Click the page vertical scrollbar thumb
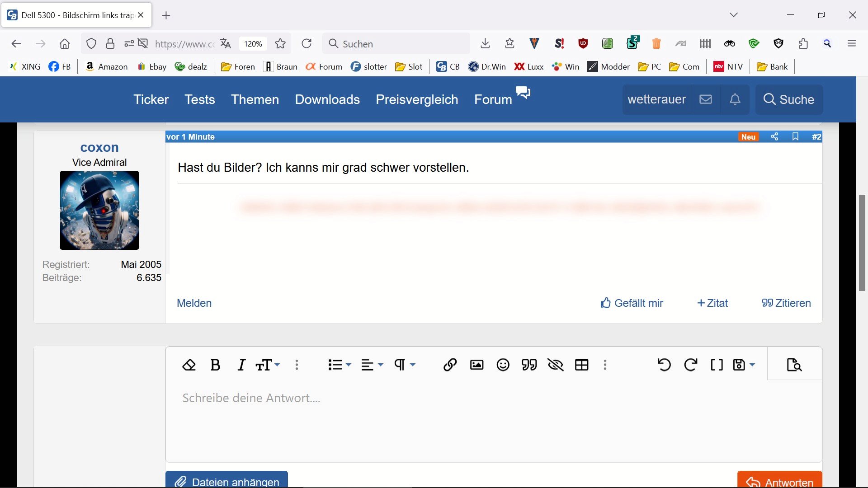This screenshot has height=488, width=868. tap(862, 243)
